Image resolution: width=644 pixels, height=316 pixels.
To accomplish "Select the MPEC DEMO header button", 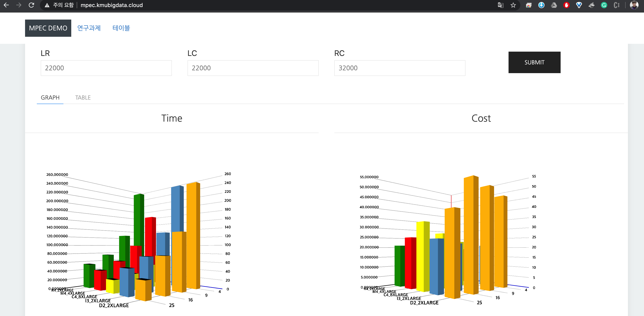I will coord(48,28).
